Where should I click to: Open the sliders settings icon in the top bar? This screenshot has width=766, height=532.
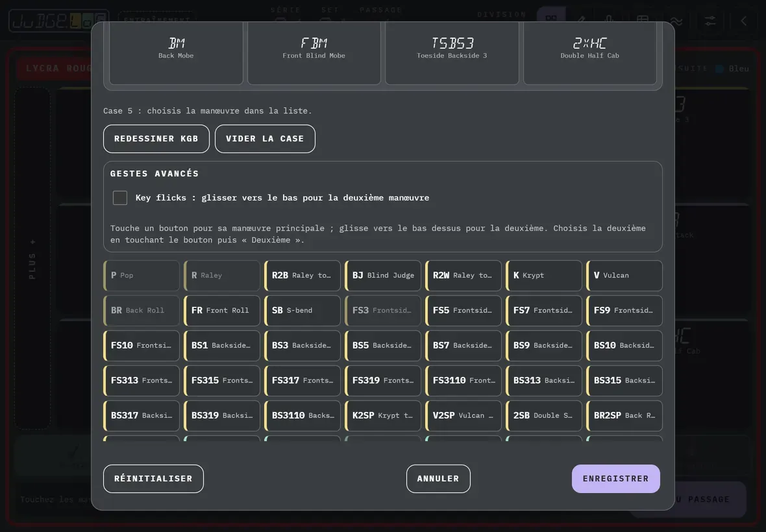(710, 21)
